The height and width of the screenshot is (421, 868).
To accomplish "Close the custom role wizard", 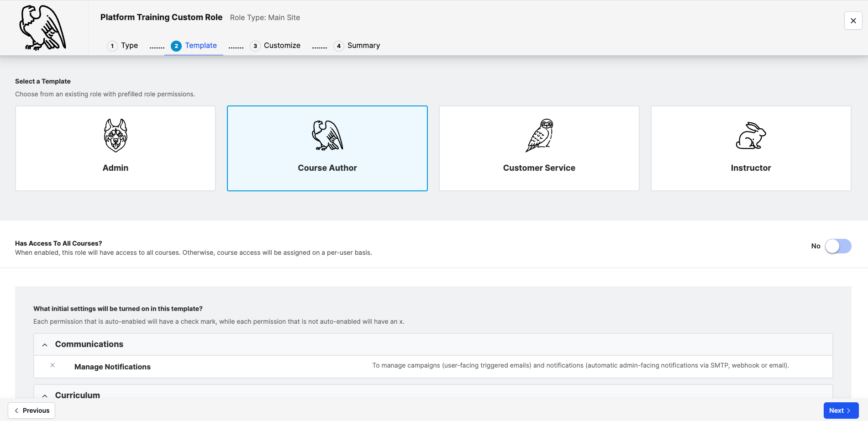I will (853, 21).
